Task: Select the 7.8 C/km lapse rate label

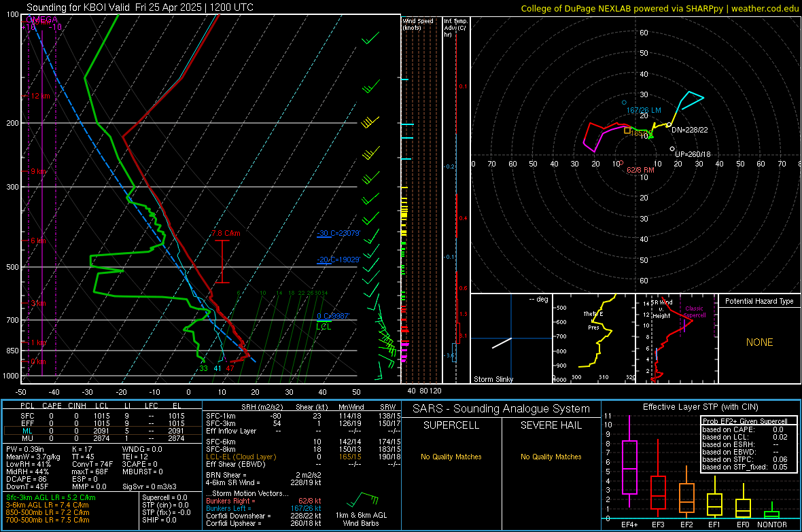Action: click(x=226, y=233)
